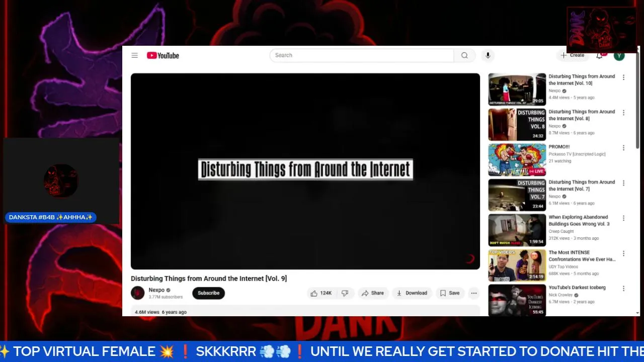Open YouTube's Darkest Iceberg title link
The image size is (644, 362).
tap(577, 288)
